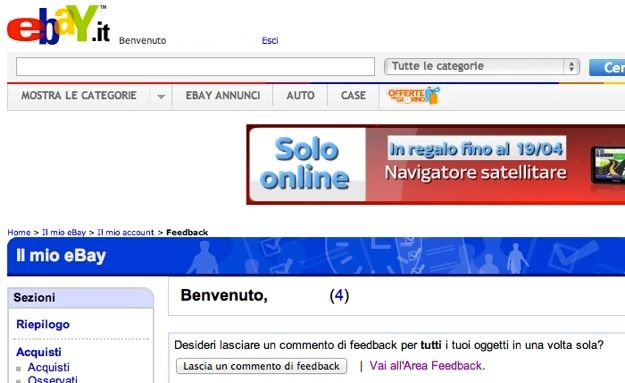Expand the Mostra le categorie arrow
This screenshot has height=383, width=625.
(x=161, y=96)
